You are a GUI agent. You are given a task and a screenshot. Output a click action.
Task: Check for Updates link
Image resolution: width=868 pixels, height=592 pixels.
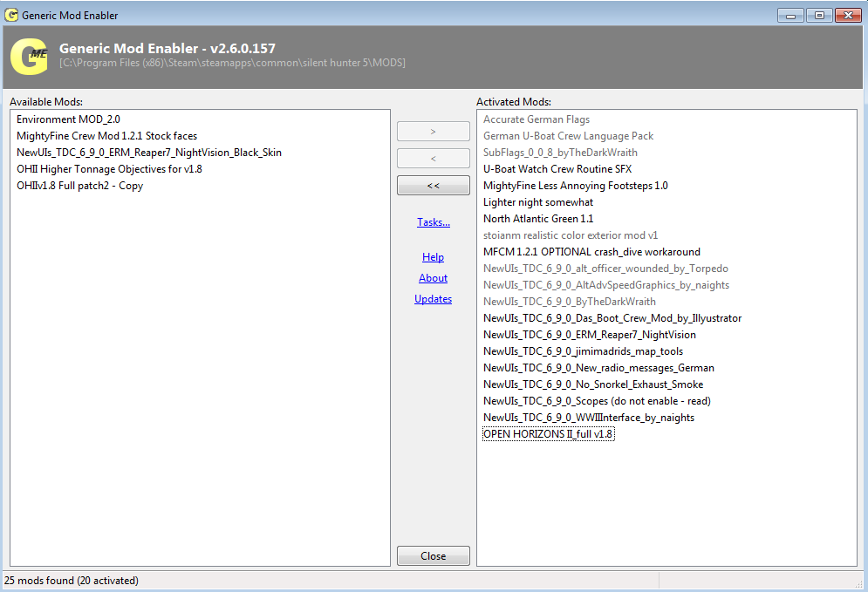click(x=433, y=299)
